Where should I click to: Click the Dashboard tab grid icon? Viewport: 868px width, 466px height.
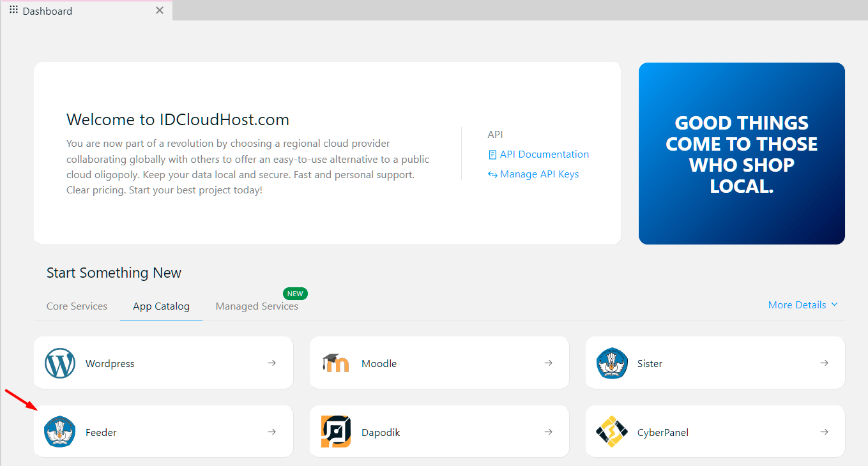coord(13,10)
